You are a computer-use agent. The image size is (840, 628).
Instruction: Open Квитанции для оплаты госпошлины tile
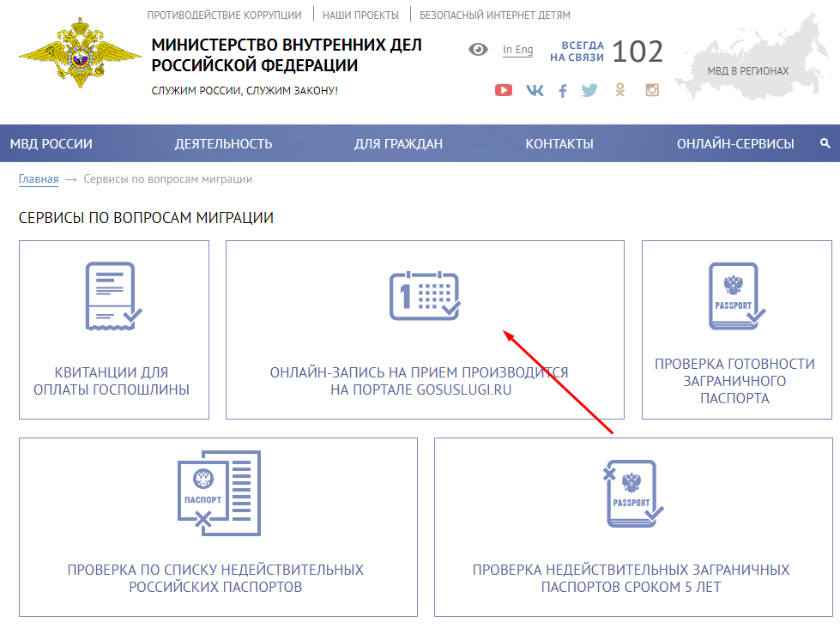(x=114, y=329)
